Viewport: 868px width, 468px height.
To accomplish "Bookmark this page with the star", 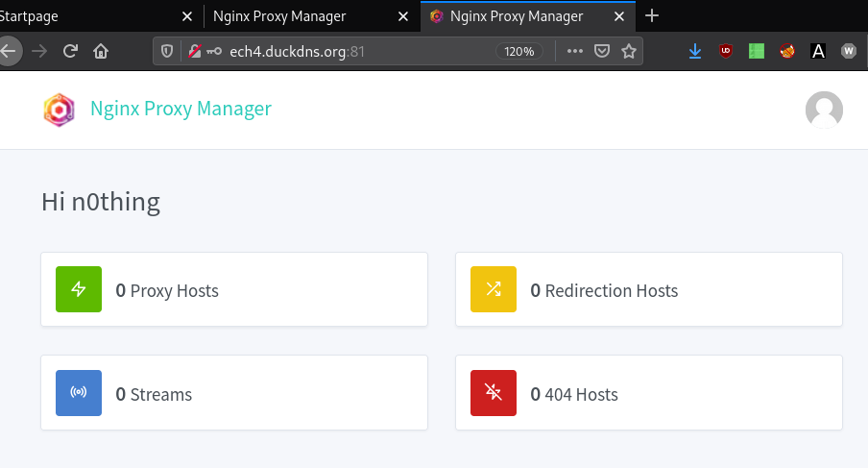I will tap(628, 52).
